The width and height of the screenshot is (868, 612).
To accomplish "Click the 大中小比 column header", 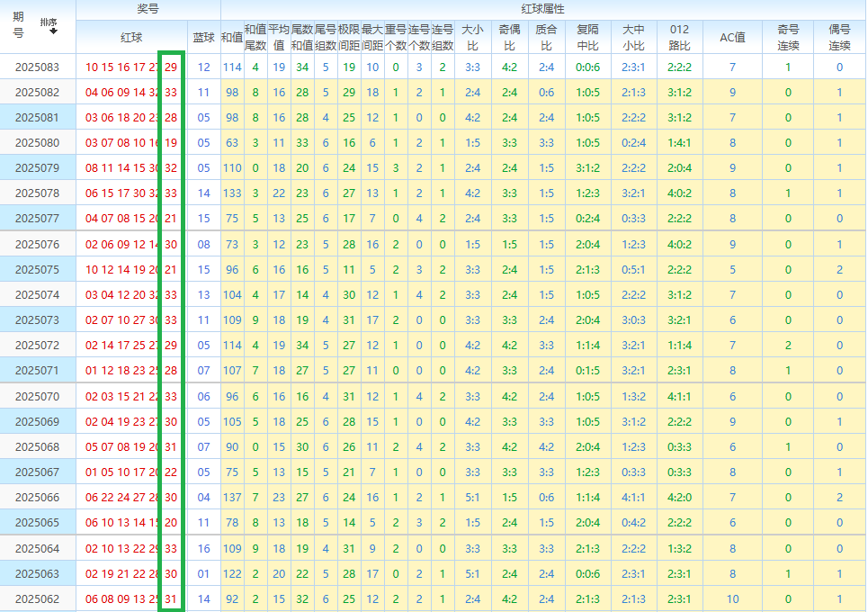I will 633,37.
